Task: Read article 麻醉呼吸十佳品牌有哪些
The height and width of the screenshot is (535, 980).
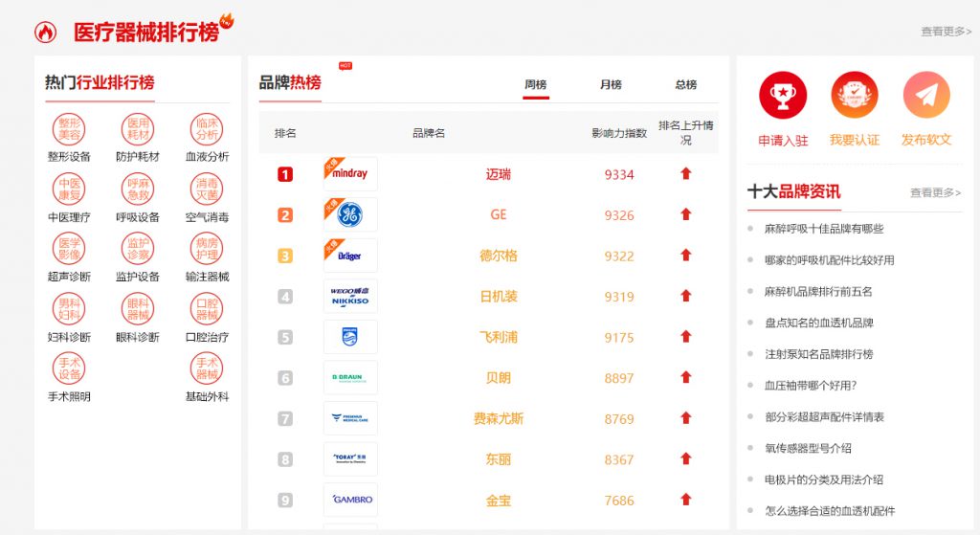Action: (824, 229)
